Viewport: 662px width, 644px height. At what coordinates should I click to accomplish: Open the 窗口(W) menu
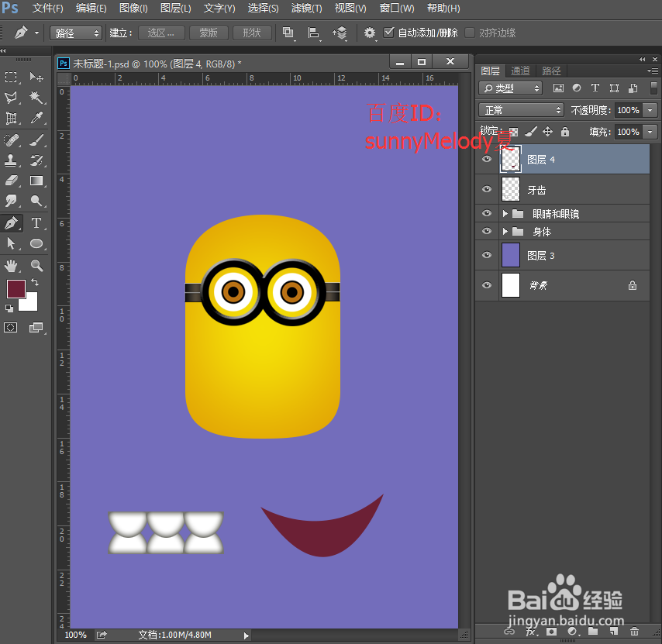pyautogui.click(x=396, y=8)
